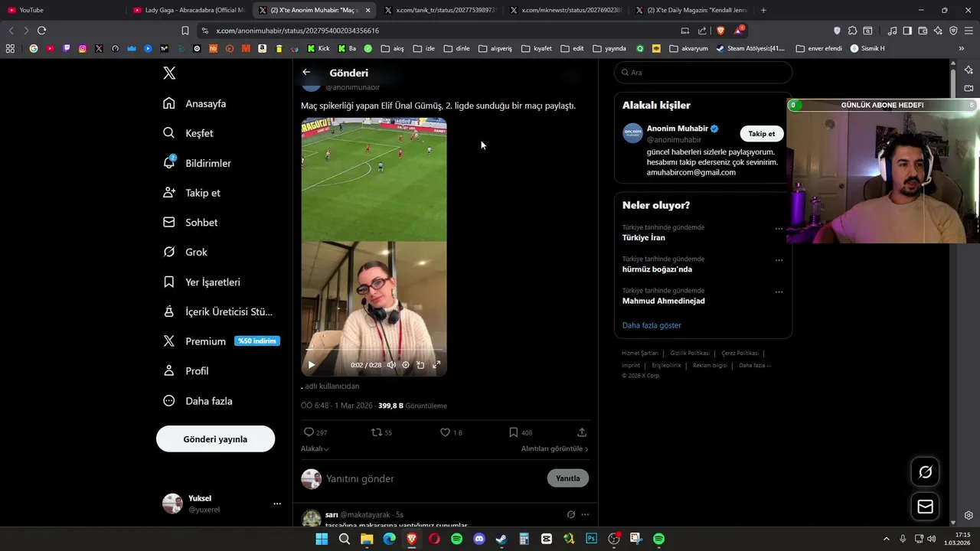Open the post view count 399,8 B
The width and height of the screenshot is (980, 551).
point(412,406)
